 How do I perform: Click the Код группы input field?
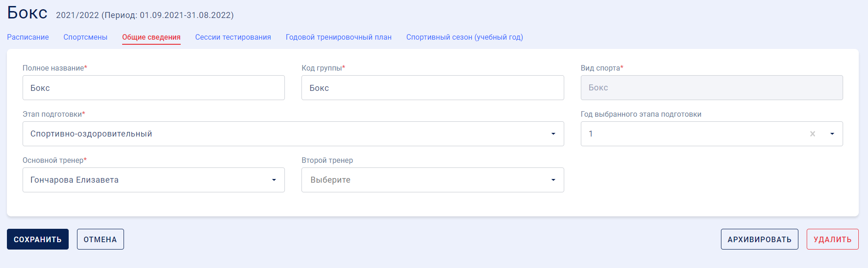tap(432, 88)
